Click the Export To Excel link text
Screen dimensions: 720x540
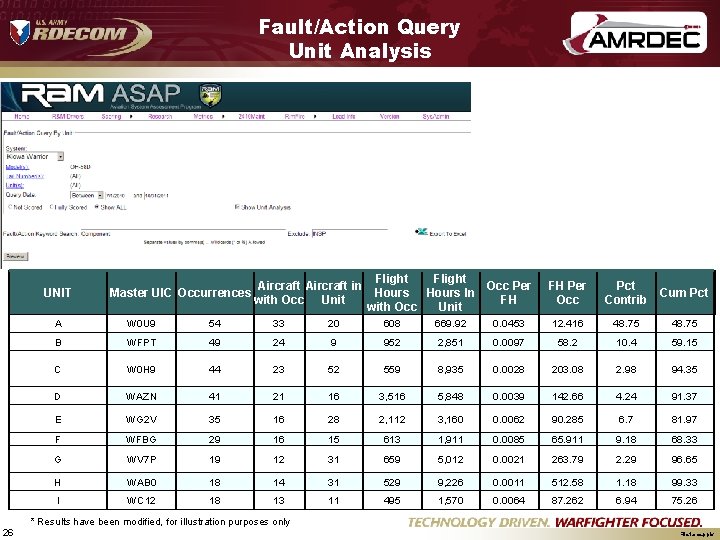tap(448, 234)
